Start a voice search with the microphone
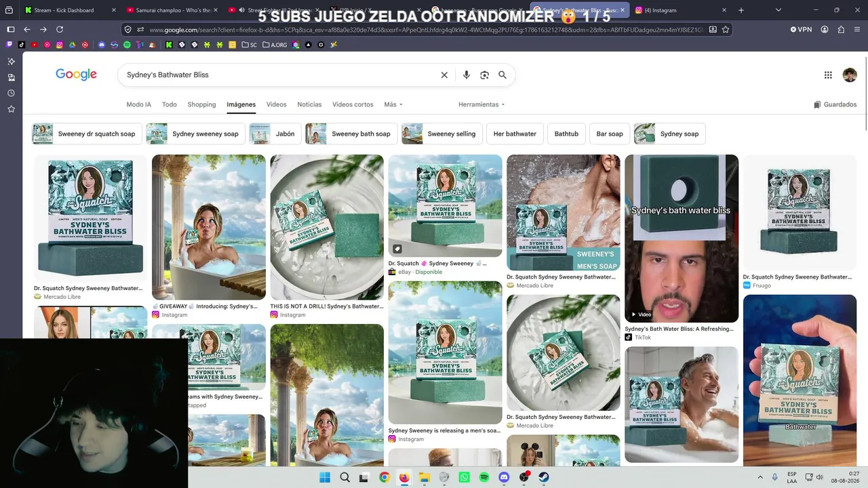Screen dimensions: 868x488 [467, 75]
